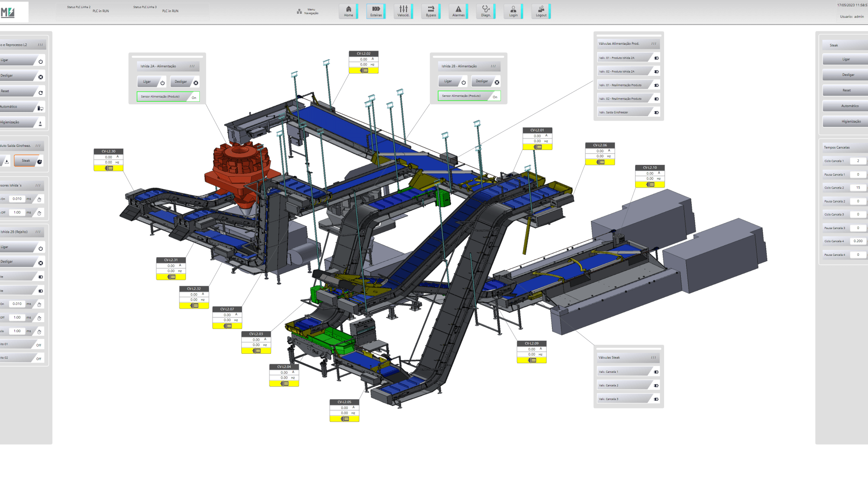Click the Steak pie-chart icon in Girofreez panel
This screenshot has height=488, width=868.
40,162
